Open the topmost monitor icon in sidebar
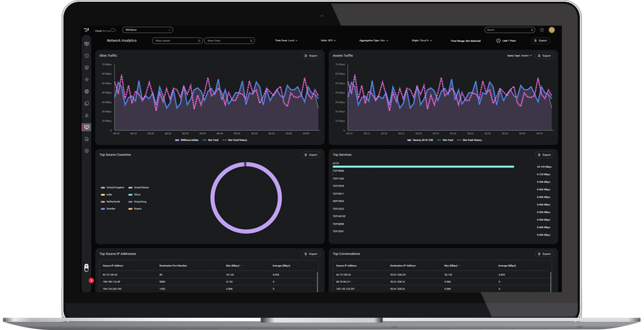Image resolution: width=644 pixels, height=330 pixels. [87, 44]
